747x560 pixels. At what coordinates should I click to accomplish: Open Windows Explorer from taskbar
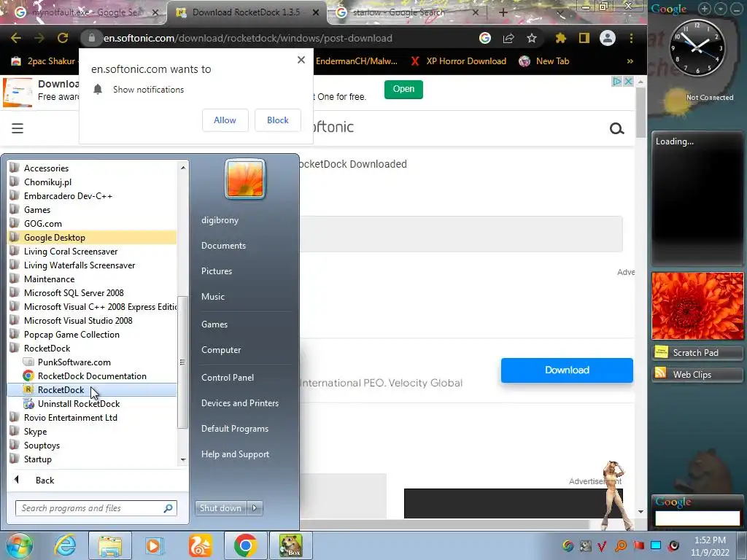[x=109, y=545]
